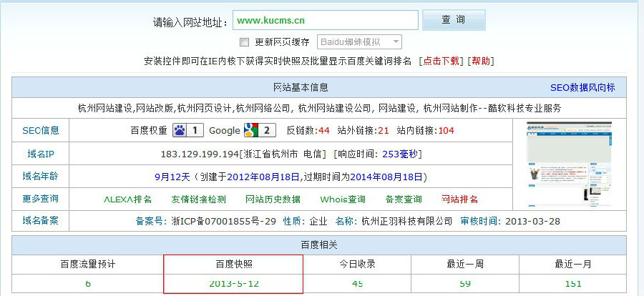644x296 pixels.
Task: Open the Whois查询 link
Action: pyautogui.click(x=343, y=199)
